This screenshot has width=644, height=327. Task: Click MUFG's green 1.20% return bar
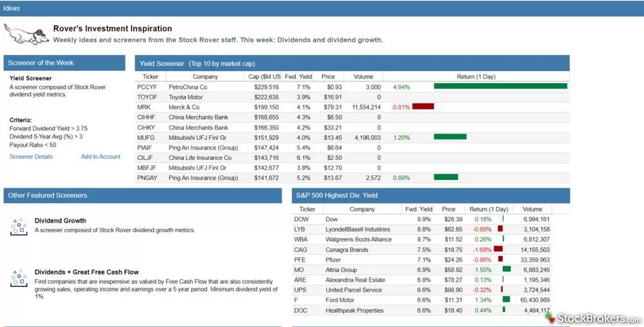point(450,137)
